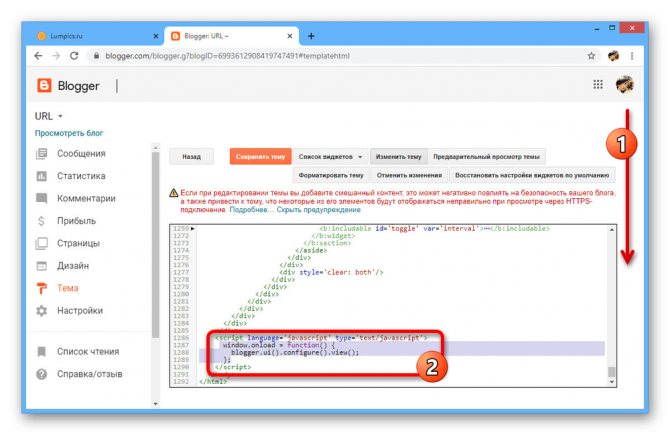This screenshot has width=670, height=435.
Task: Place cursor on the </html> line
Action: tap(212, 382)
